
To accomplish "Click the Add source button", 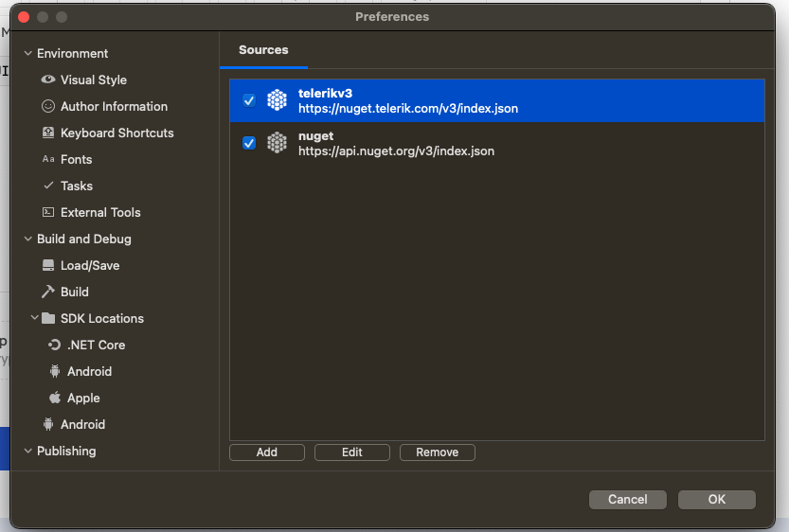I will [267, 452].
